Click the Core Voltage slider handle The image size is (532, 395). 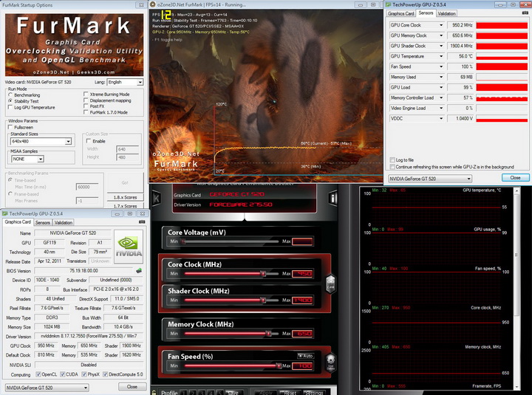pos(183,241)
